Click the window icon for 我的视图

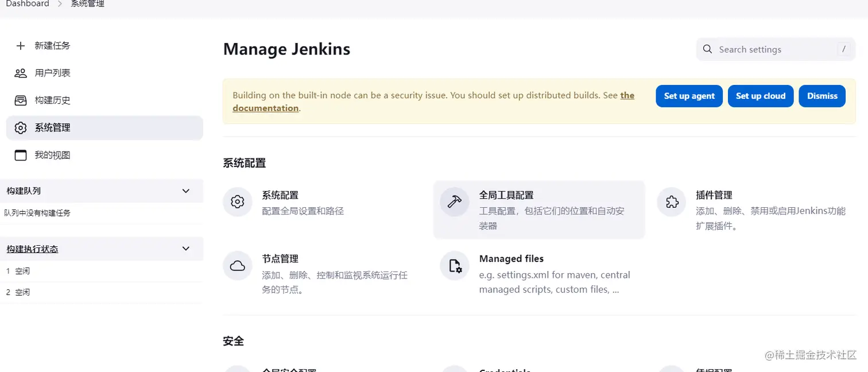[x=21, y=155]
